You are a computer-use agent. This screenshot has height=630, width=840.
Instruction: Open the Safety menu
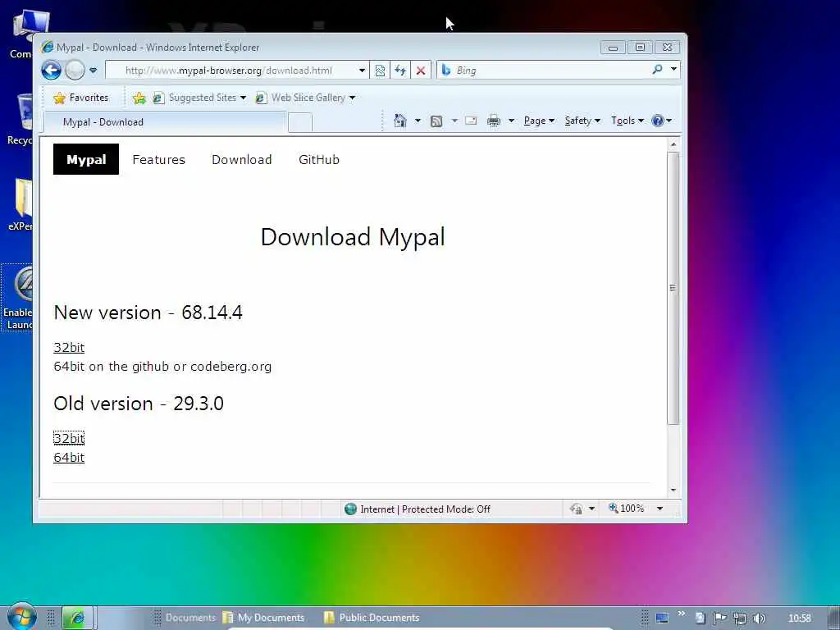[582, 121]
